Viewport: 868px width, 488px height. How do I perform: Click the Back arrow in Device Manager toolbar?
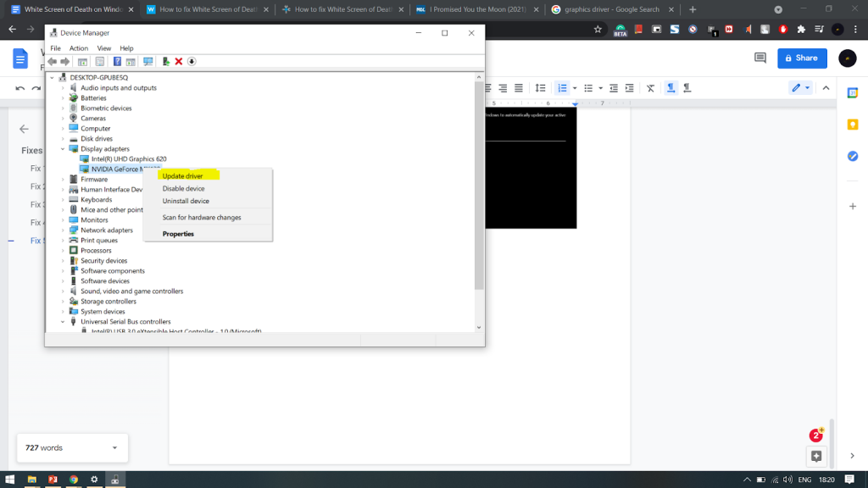pyautogui.click(x=52, y=61)
